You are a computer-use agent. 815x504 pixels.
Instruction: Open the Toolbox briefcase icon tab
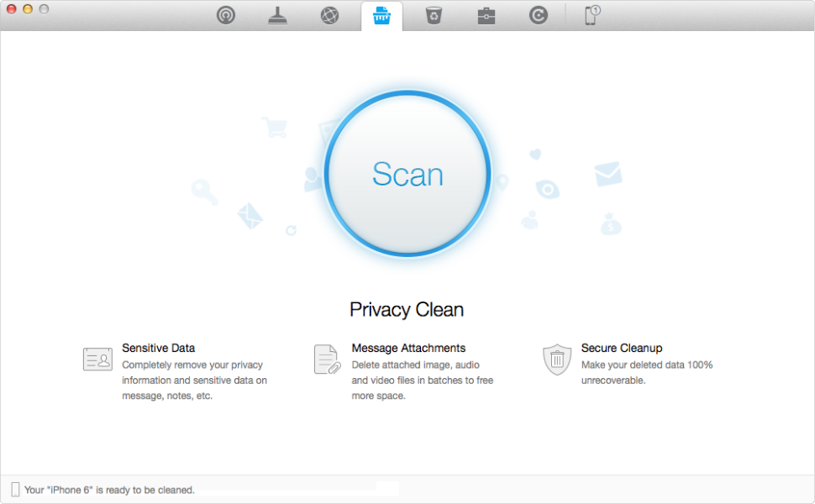[486, 16]
